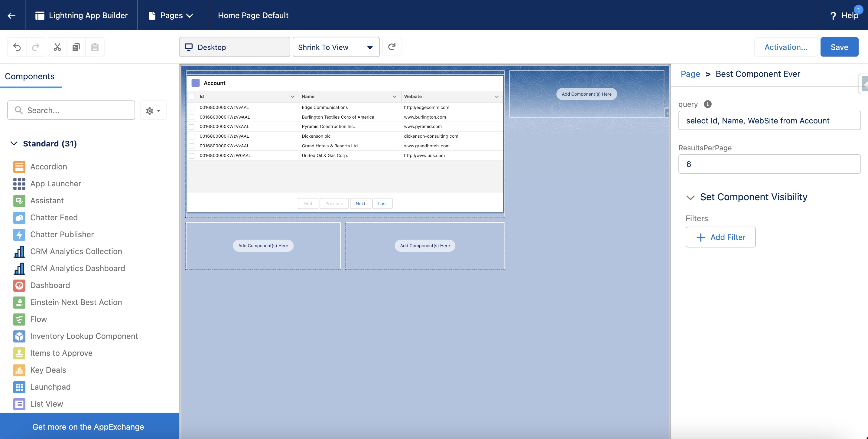Click the back arrow in the header

tap(12, 15)
